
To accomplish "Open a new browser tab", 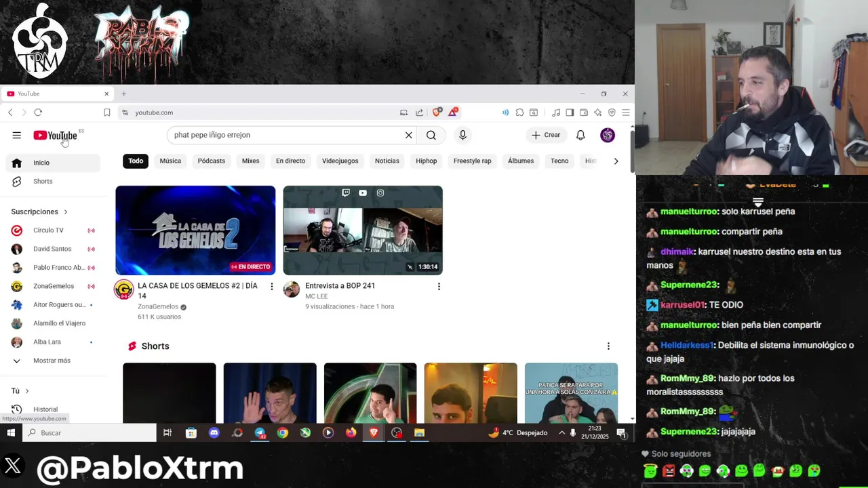I will (123, 94).
